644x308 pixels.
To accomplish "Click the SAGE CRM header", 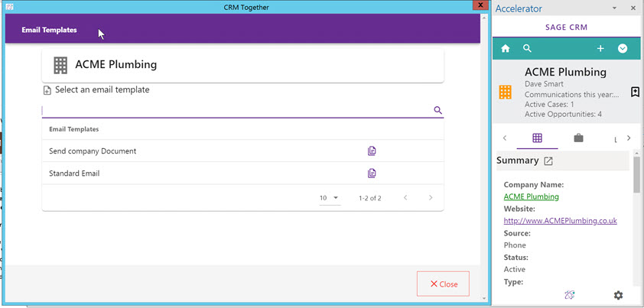I will [x=567, y=28].
